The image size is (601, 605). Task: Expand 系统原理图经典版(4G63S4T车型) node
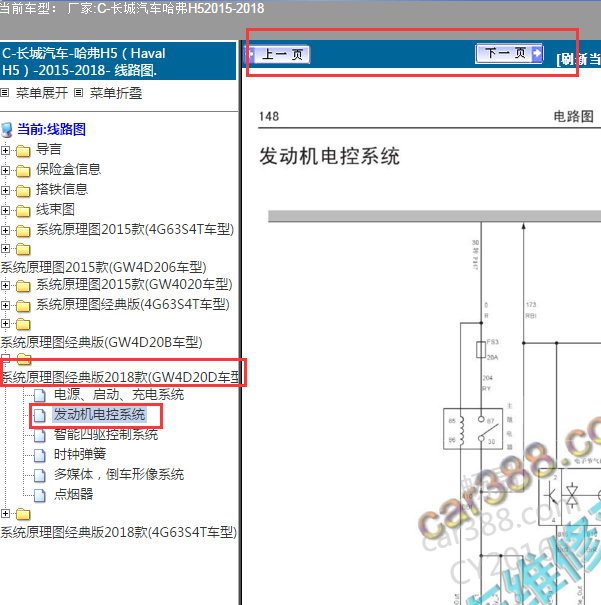(x=5, y=306)
